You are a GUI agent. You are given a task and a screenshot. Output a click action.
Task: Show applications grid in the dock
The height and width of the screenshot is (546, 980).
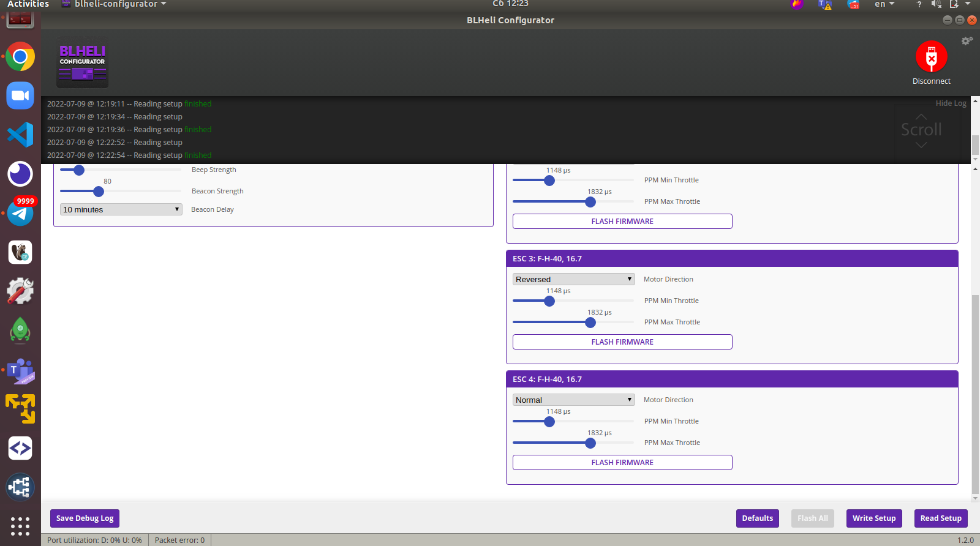click(20, 526)
